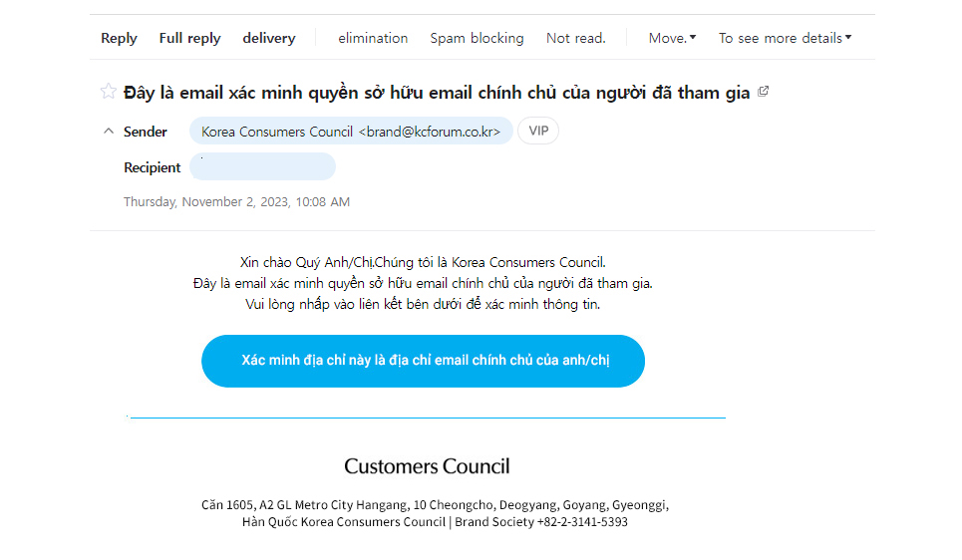Screen dimensions: 962x560
Task: Click the email subject title text
Action: [437, 93]
